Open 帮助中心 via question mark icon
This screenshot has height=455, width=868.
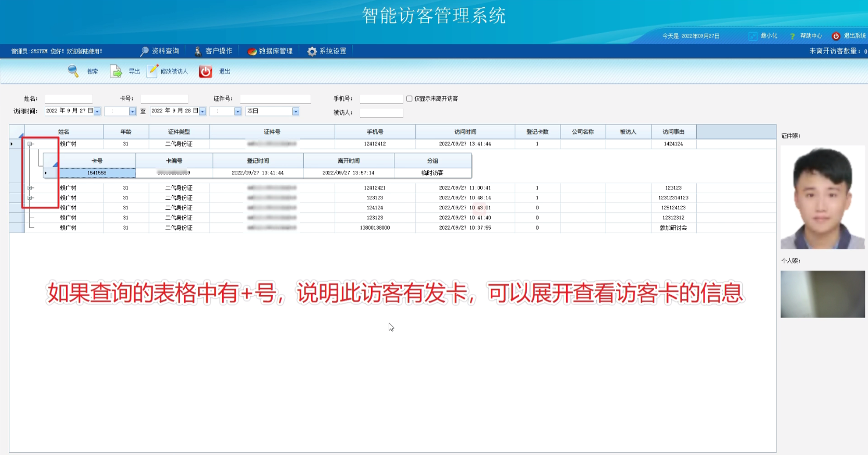793,36
